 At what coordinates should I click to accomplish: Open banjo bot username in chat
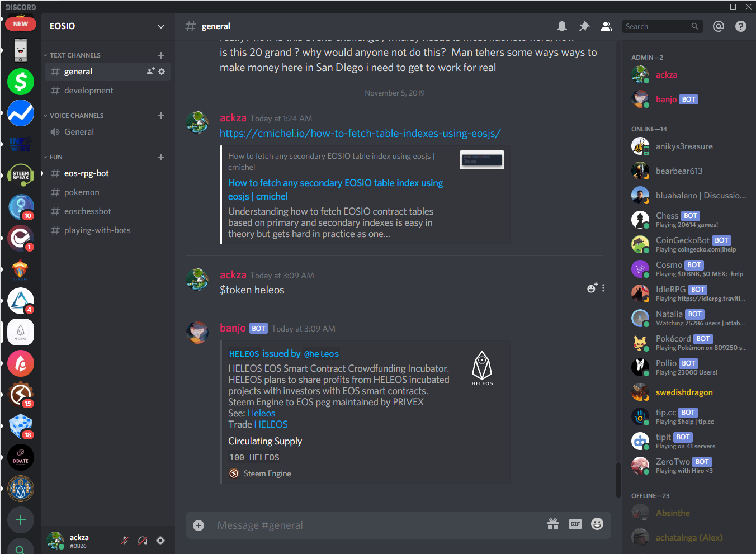point(233,328)
